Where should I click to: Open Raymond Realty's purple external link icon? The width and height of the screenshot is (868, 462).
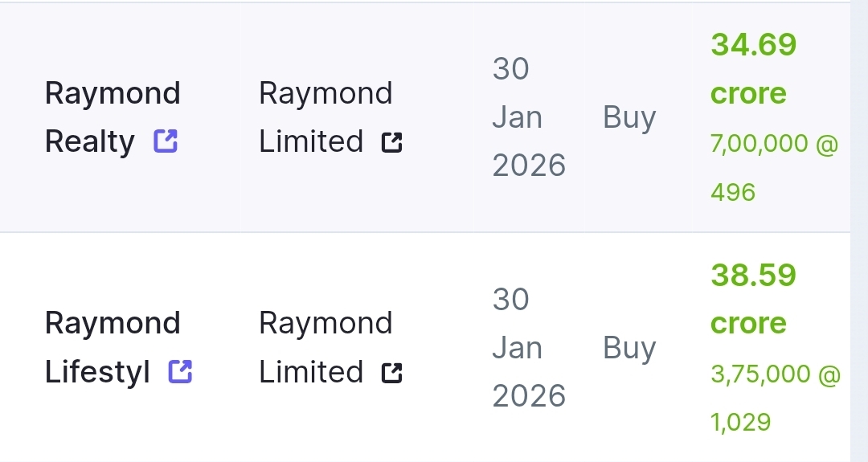click(166, 142)
